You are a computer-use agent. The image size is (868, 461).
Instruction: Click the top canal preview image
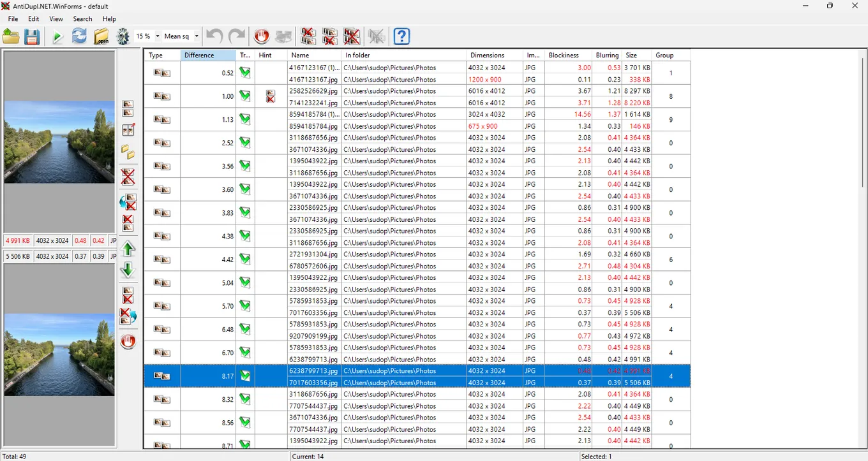(x=59, y=142)
